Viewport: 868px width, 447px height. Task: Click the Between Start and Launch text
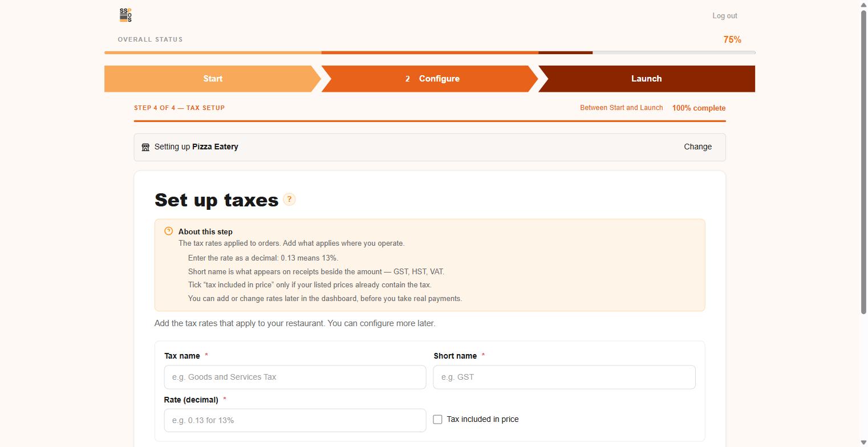coord(621,108)
